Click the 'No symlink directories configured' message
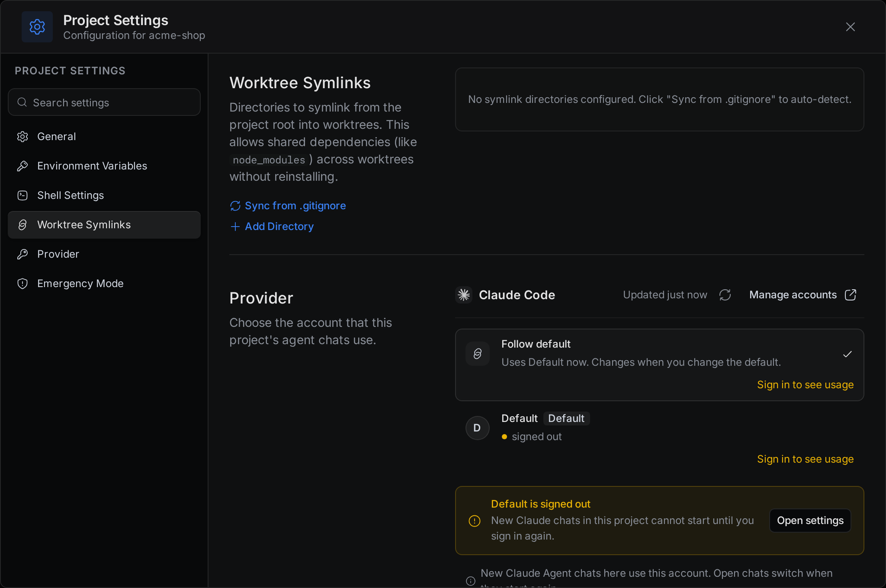Image resolution: width=886 pixels, height=588 pixels. coord(659,99)
